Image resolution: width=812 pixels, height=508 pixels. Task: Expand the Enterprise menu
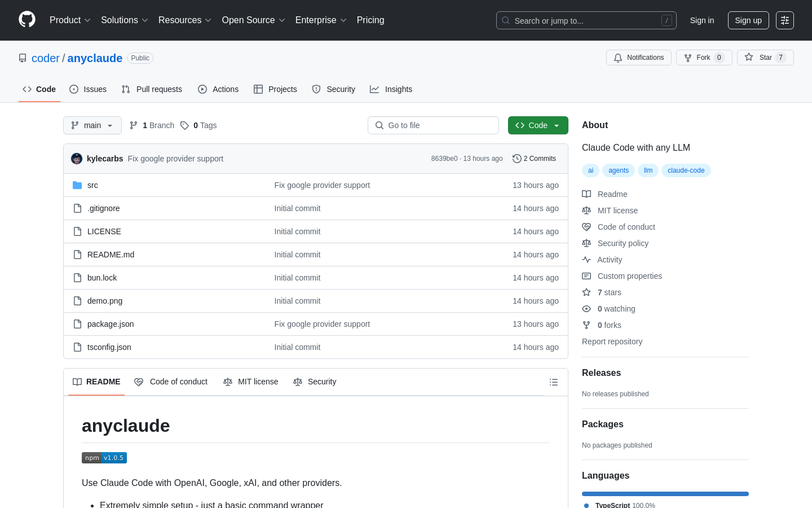321,20
